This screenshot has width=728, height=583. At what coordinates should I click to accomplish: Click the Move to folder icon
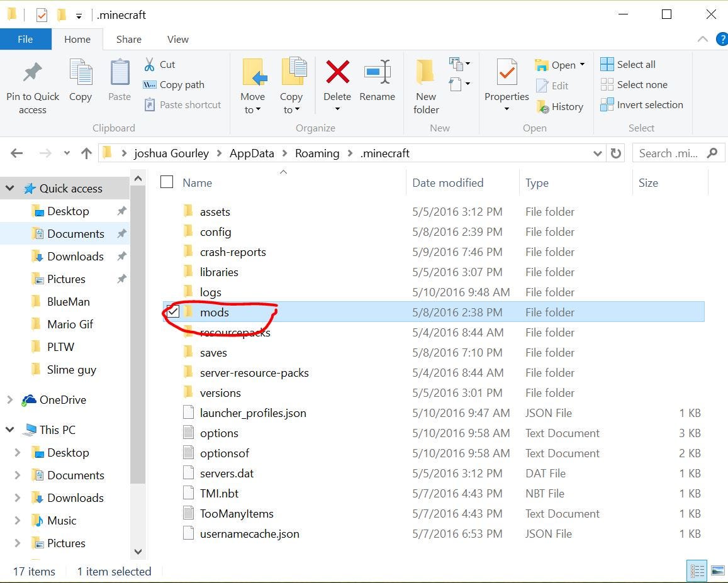pyautogui.click(x=254, y=72)
